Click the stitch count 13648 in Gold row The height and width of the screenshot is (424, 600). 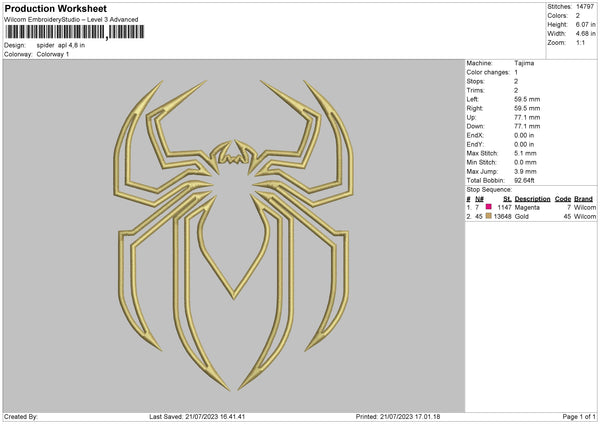502,217
